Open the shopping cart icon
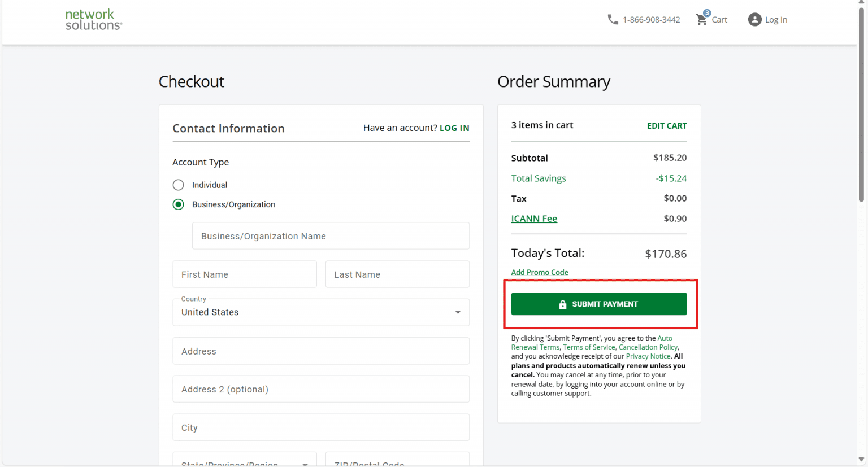 (x=702, y=19)
